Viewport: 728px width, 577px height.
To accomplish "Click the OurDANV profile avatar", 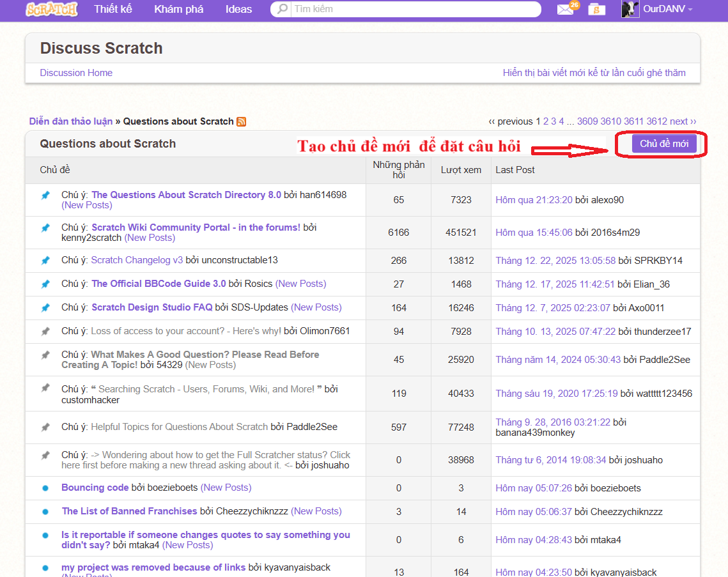I will (x=630, y=10).
